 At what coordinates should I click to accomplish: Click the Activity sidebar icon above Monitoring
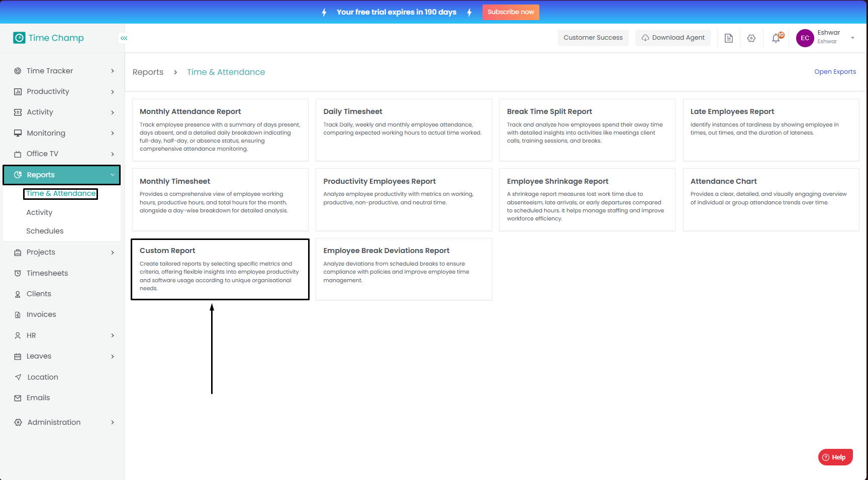(x=18, y=112)
